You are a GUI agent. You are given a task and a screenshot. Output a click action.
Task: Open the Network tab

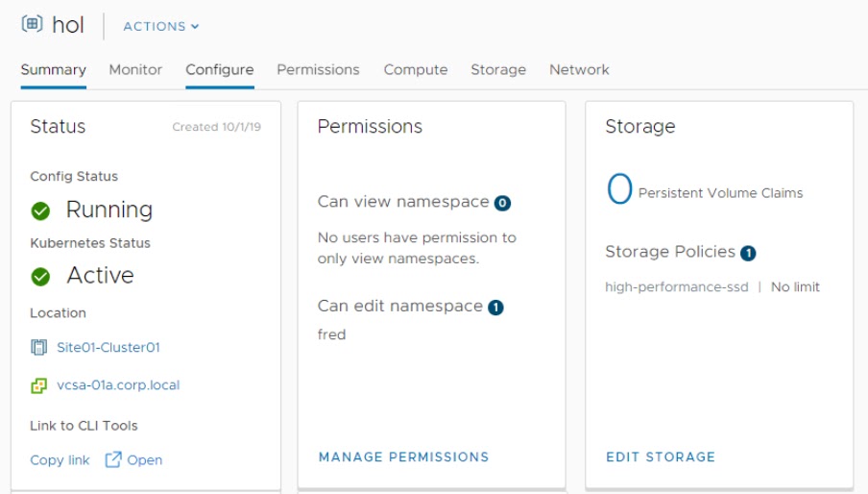coord(579,69)
